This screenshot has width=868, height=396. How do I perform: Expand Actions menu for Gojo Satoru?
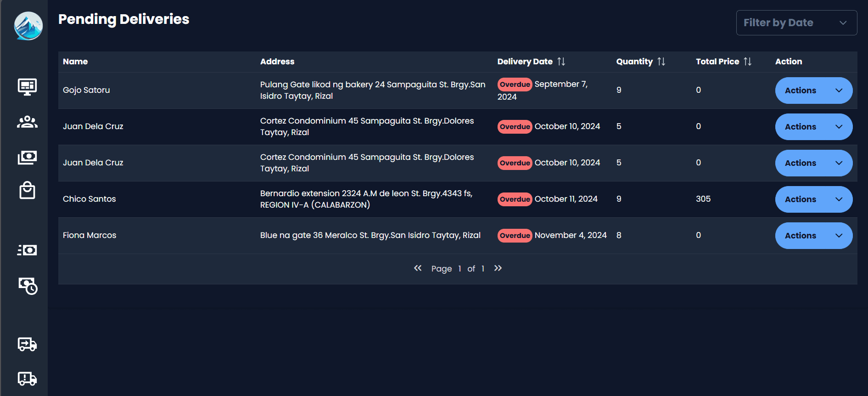[813, 91]
